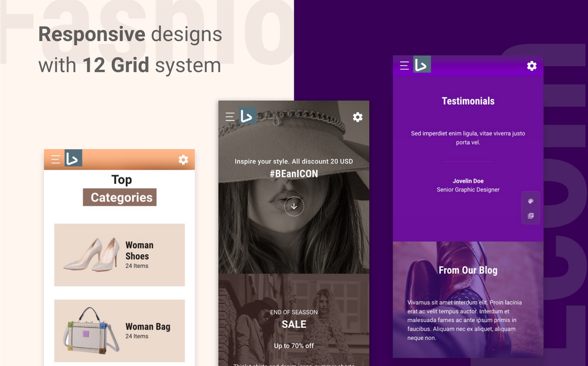Screen dimensions: 588x366
Task: Open hamburger menu in orange mockup
Action: coord(56,159)
